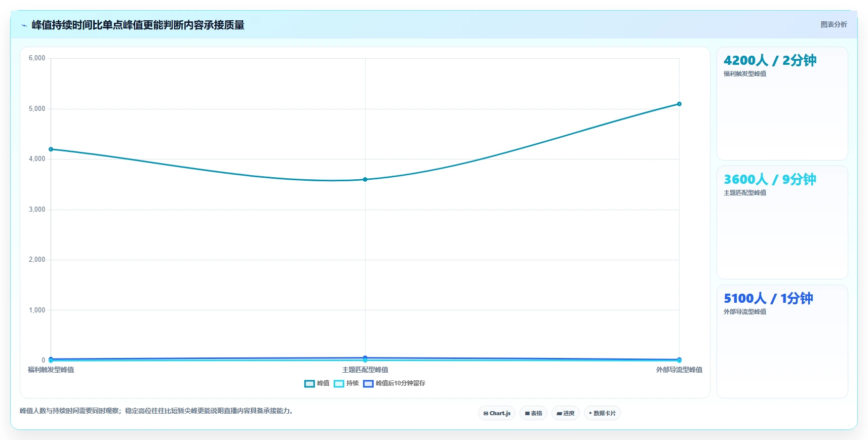Select the 表格 tag pill

pyautogui.click(x=533, y=413)
